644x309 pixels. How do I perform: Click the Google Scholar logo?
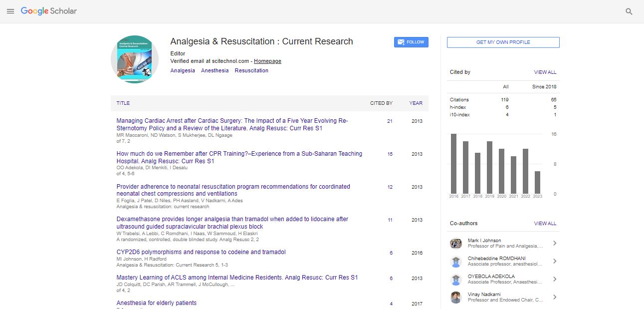click(49, 11)
